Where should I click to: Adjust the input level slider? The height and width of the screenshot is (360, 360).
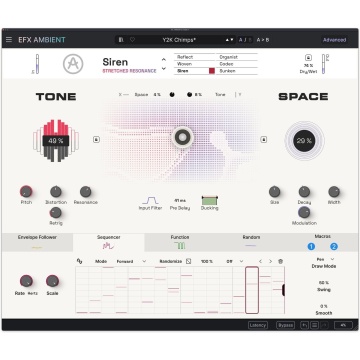[37, 64]
